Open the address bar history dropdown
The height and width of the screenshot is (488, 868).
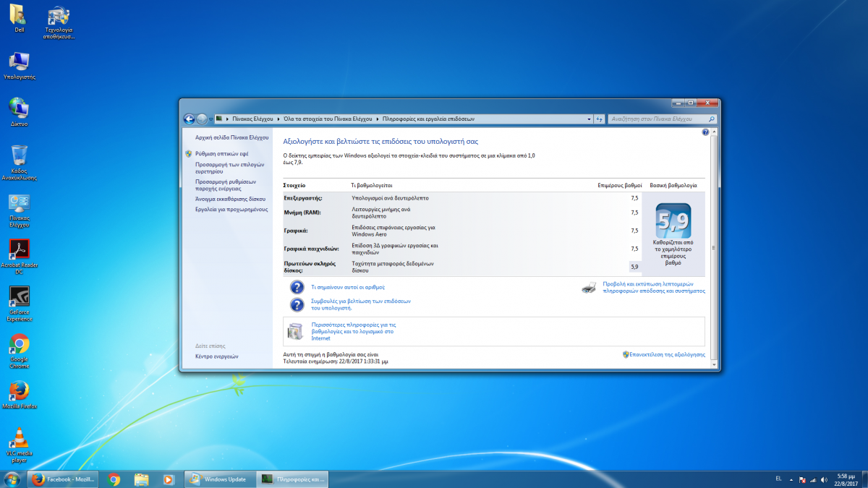(x=588, y=119)
